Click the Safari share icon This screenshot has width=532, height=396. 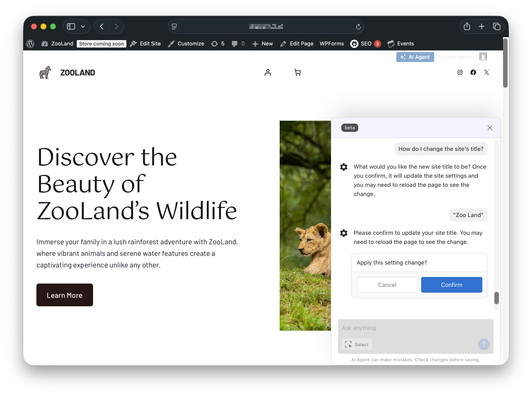click(467, 26)
